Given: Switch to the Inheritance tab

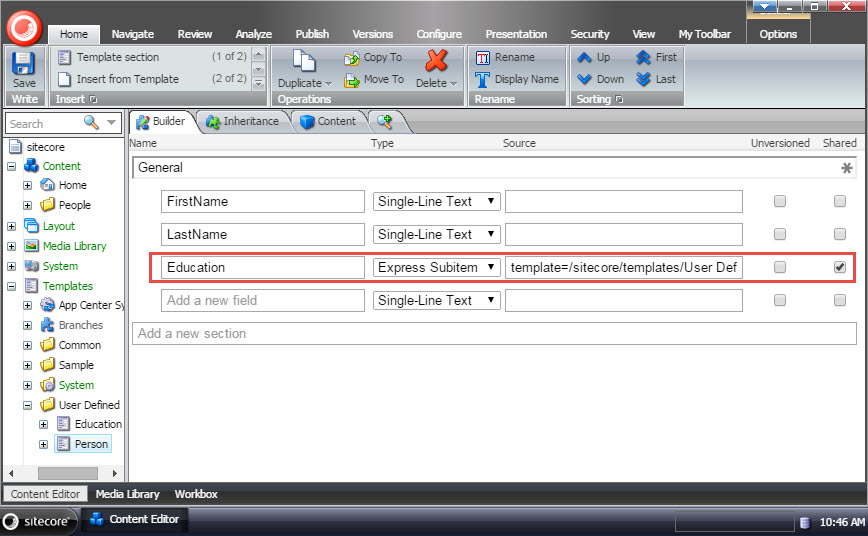Looking at the screenshot, I should click(x=244, y=121).
